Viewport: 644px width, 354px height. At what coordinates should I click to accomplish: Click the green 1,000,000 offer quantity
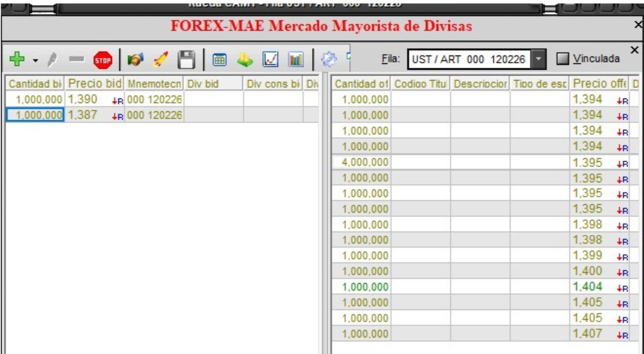tap(361, 286)
